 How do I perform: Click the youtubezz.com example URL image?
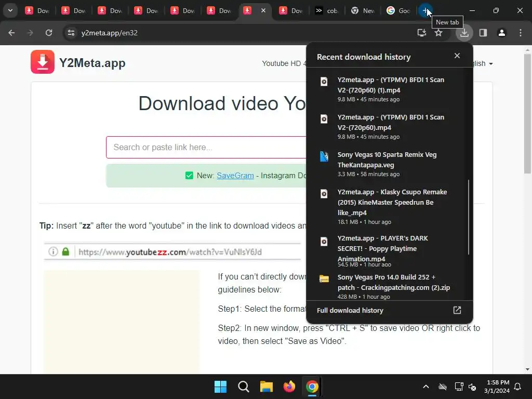click(x=172, y=251)
